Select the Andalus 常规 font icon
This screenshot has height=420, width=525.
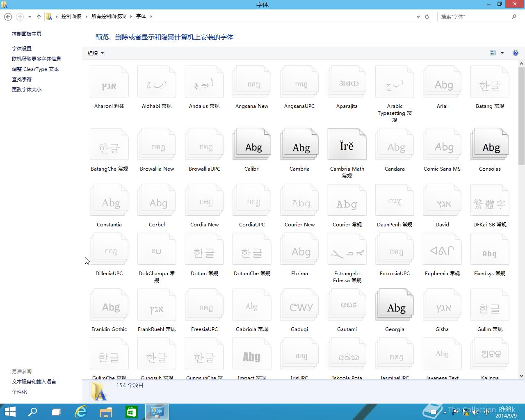[204, 82]
